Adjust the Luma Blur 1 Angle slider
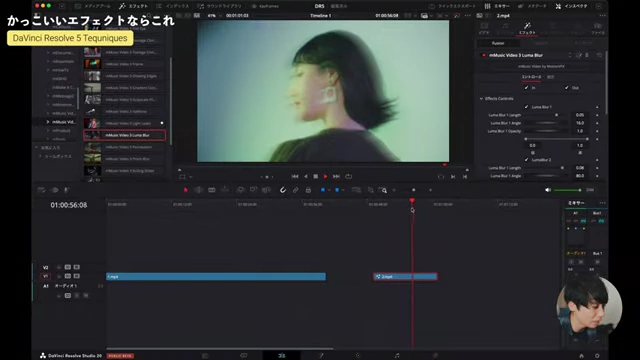 pos(546,123)
